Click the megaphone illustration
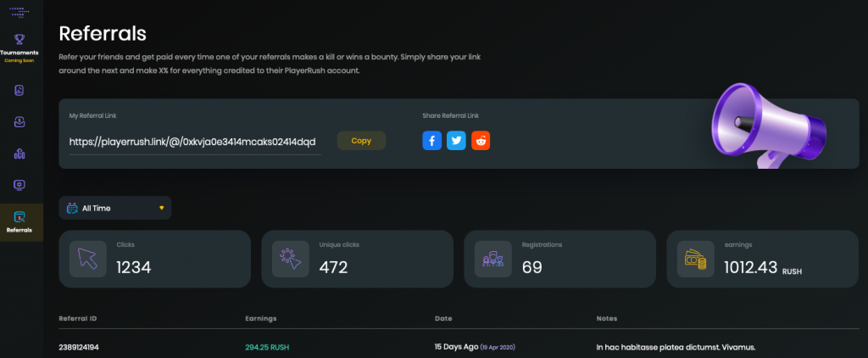Image resolution: width=868 pixels, height=358 pixels. (x=768, y=126)
